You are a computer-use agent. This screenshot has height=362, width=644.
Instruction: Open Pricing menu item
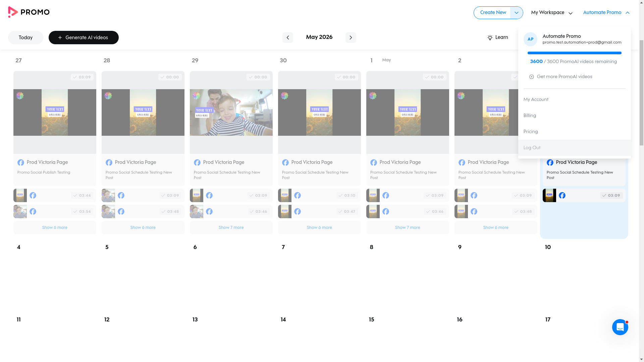(x=574, y=132)
